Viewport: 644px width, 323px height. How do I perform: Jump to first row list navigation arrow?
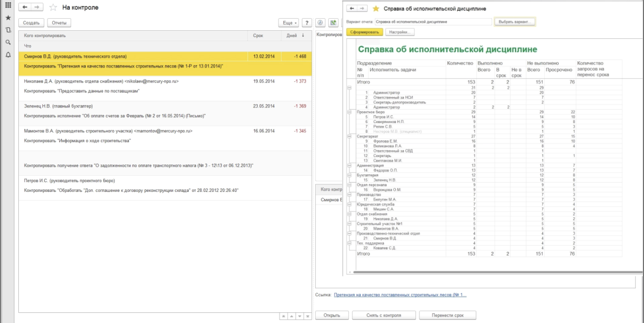coord(284,317)
